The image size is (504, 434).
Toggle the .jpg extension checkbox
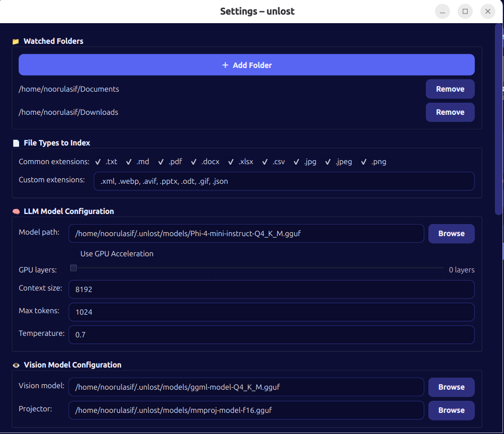(296, 162)
